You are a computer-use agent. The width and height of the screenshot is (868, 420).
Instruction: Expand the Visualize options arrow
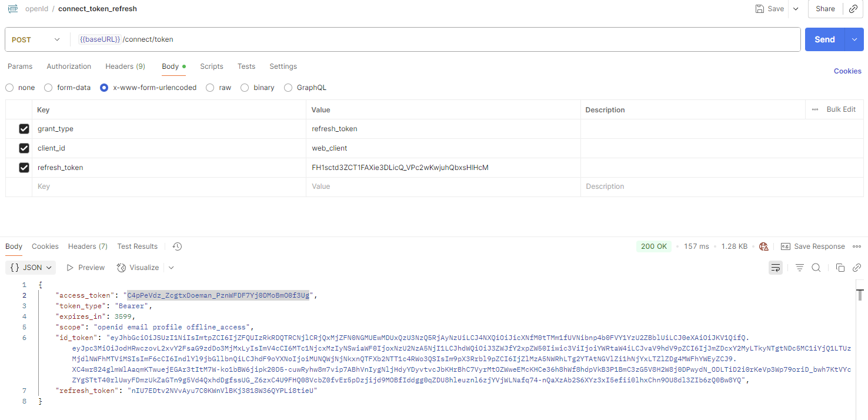[171, 268]
